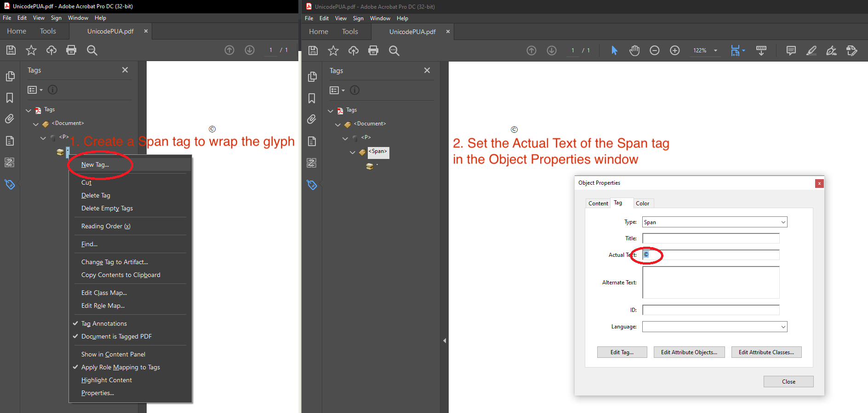Click into the Alternate Text field
Screen dimensions: 868x413
711,283
